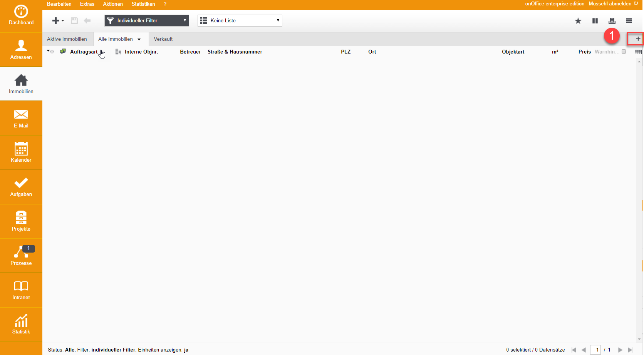Open the E-Mail module
The image size is (644, 355).
coord(21,118)
